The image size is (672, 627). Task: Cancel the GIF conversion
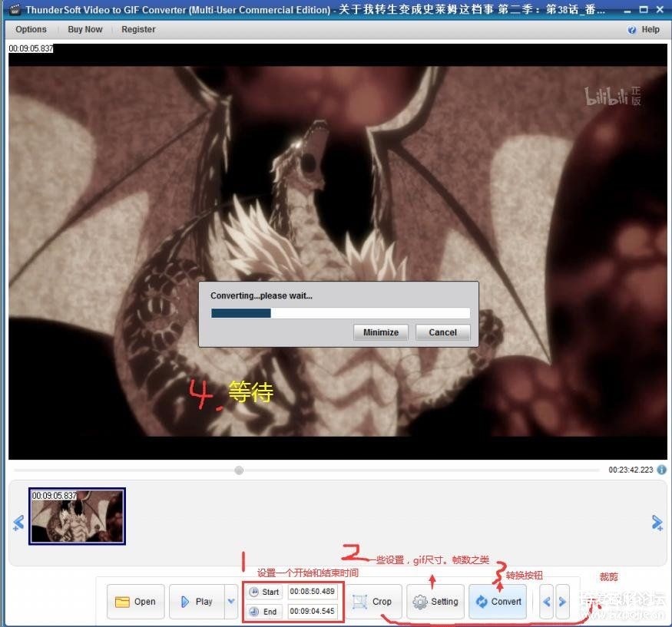(x=442, y=332)
